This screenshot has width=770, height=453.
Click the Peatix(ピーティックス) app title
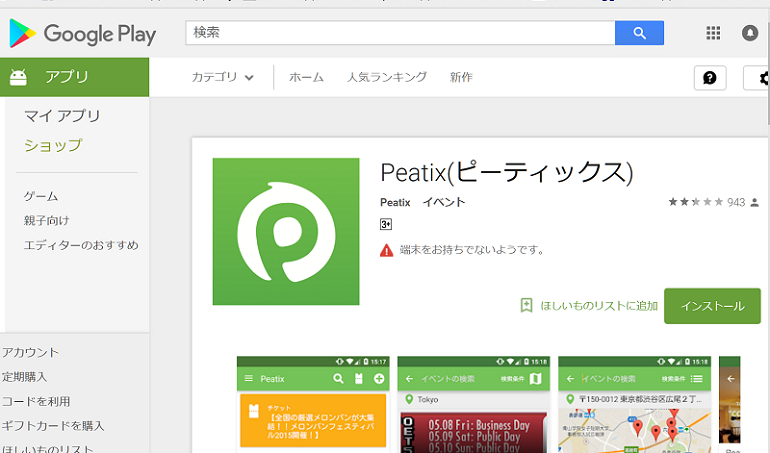[507, 173]
